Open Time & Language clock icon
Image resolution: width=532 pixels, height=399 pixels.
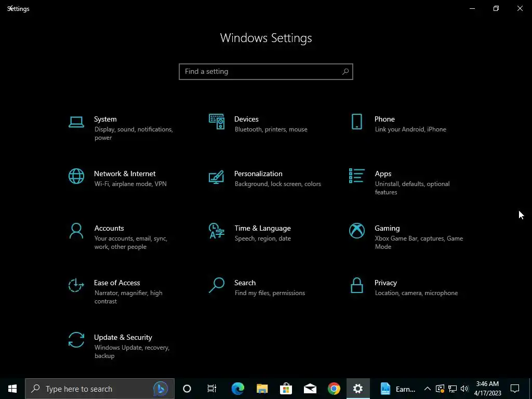click(x=217, y=231)
